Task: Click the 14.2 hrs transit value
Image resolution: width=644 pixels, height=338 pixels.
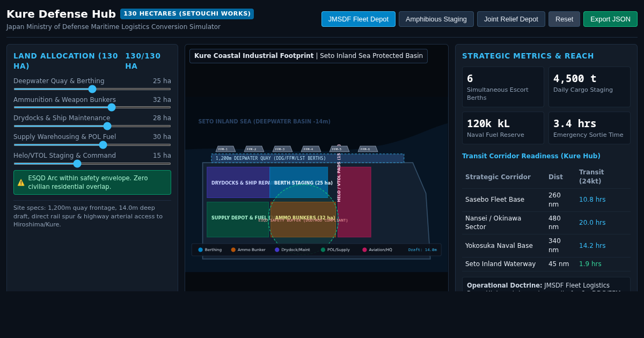Action: [x=592, y=246]
